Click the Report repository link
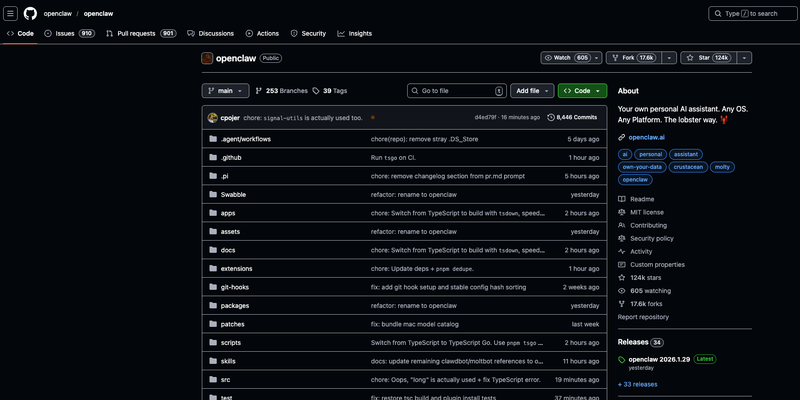 point(643,317)
